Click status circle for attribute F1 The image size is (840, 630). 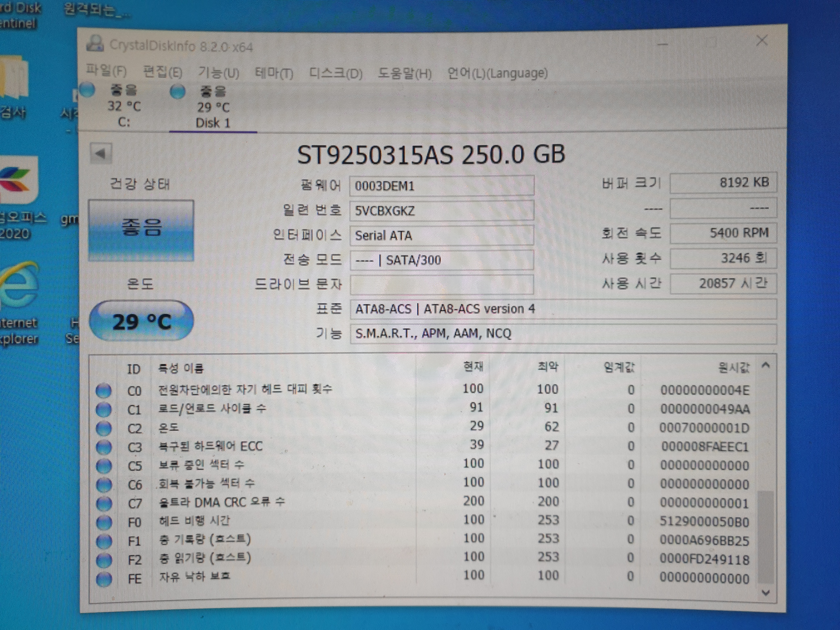point(104,541)
